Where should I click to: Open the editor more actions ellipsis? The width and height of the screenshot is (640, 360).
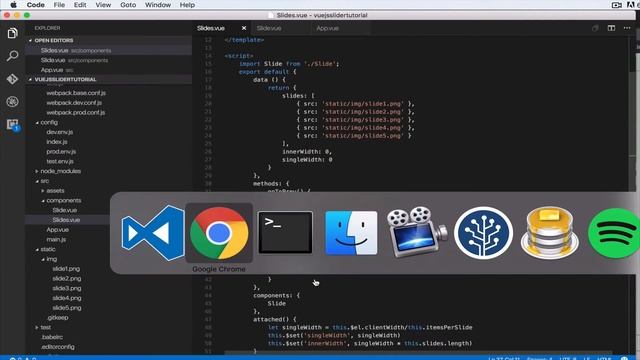(x=627, y=28)
